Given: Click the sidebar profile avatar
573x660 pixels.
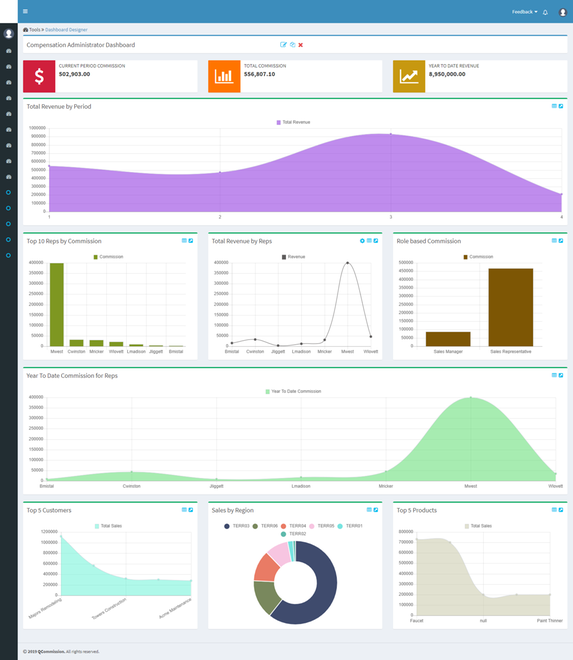Looking at the screenshot, I should tap(8, 33).
